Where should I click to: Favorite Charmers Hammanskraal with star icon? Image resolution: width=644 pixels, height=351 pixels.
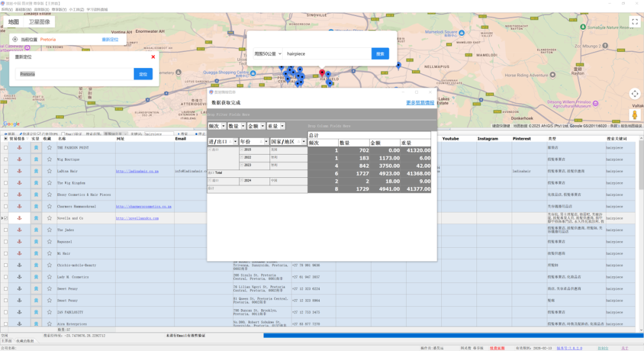pos(49,207)
